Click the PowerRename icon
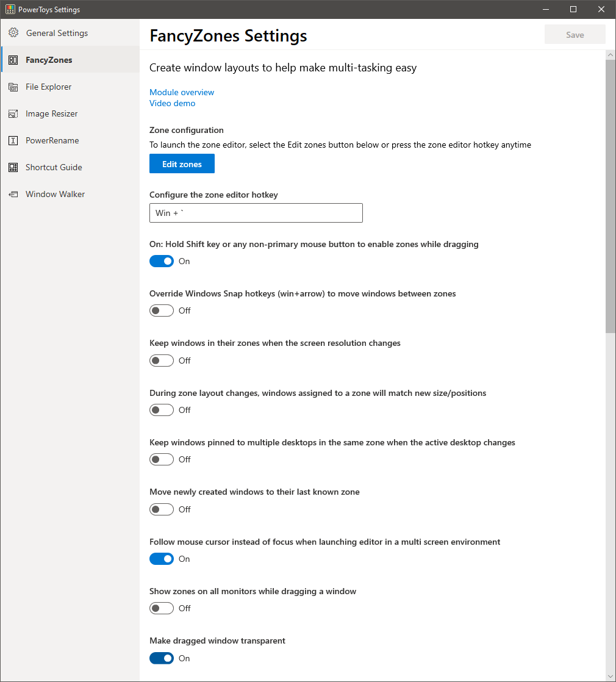Screen dimensions: 616x682 click(x=13, y=140)
